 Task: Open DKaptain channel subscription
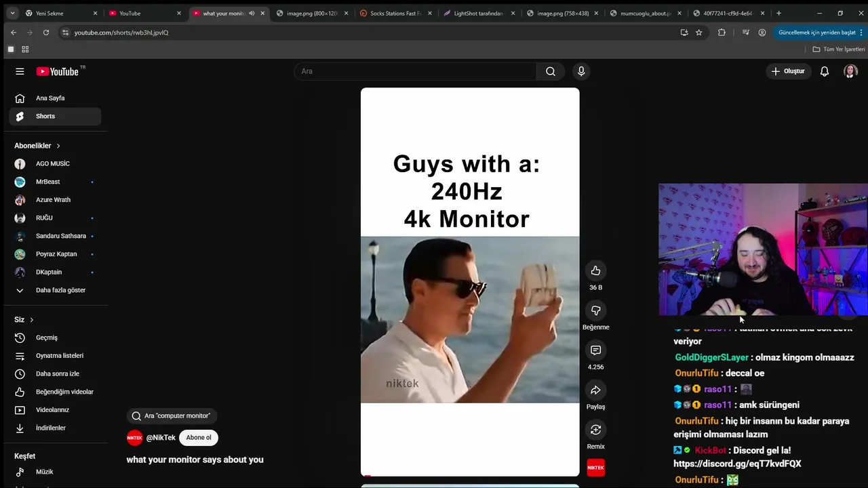point(55,272)
